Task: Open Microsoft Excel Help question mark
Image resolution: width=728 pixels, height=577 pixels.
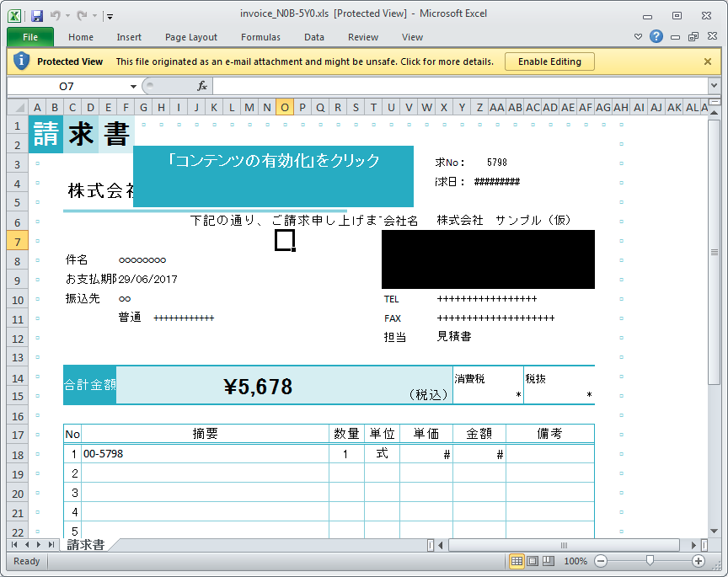Action: click(656, 36)
